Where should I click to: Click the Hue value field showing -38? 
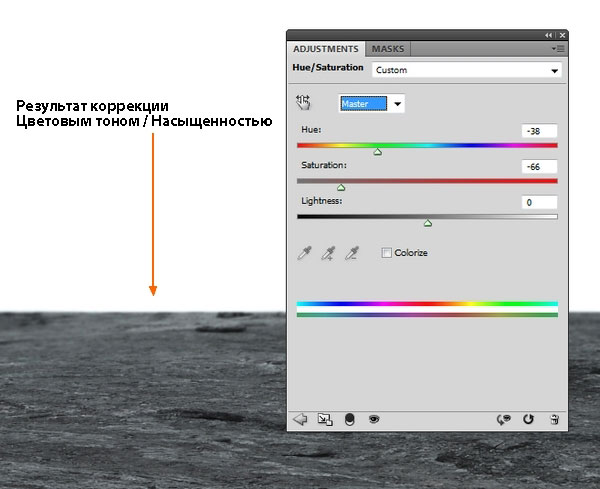click(539, 131)
